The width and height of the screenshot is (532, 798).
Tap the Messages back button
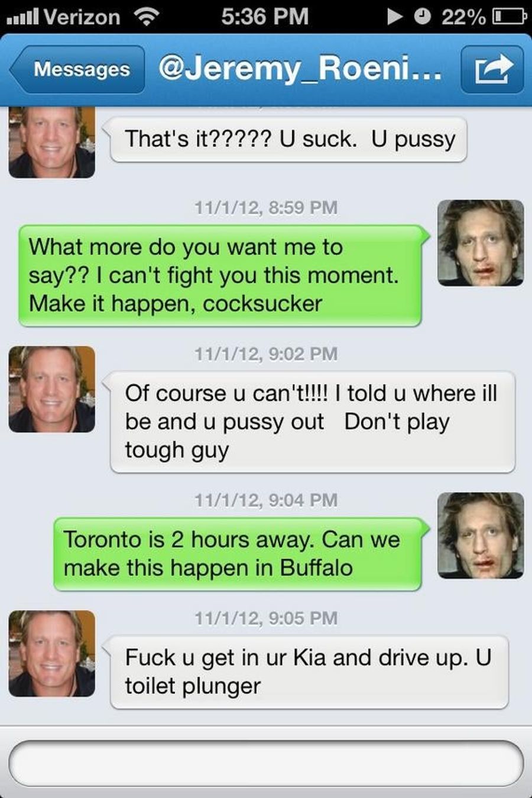tap(77, 70)
